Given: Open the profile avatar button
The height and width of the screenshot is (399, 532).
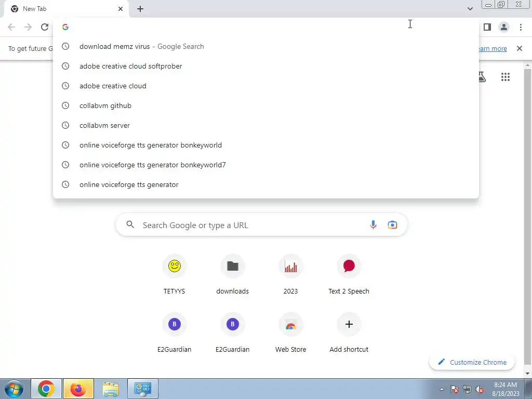Looking at the screenshot, I should click(x=504, y=27).
